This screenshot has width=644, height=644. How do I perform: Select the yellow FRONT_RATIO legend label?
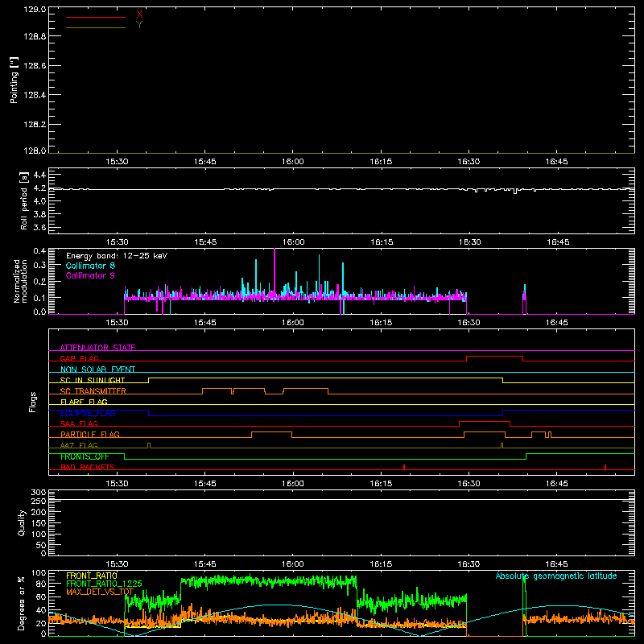(x=92, y=576)
